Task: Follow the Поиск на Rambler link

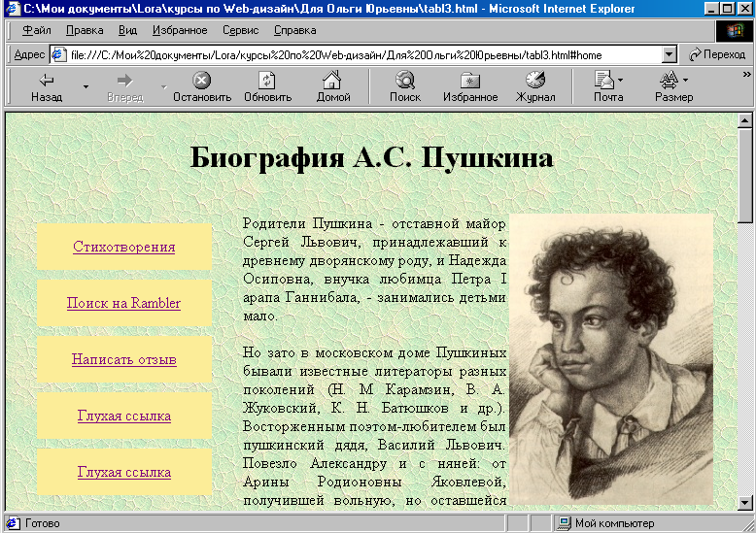Action: [x=124, y=303]
